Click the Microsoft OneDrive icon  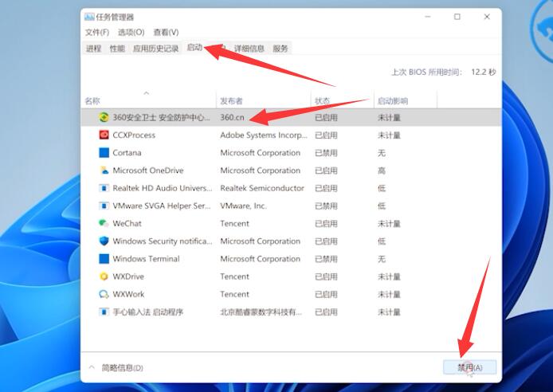[104, 171]
